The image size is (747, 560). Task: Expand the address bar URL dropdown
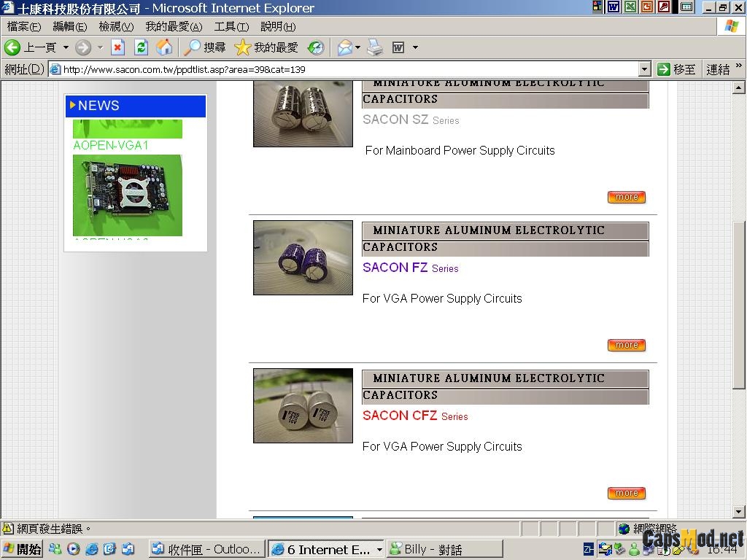[644, 69]
